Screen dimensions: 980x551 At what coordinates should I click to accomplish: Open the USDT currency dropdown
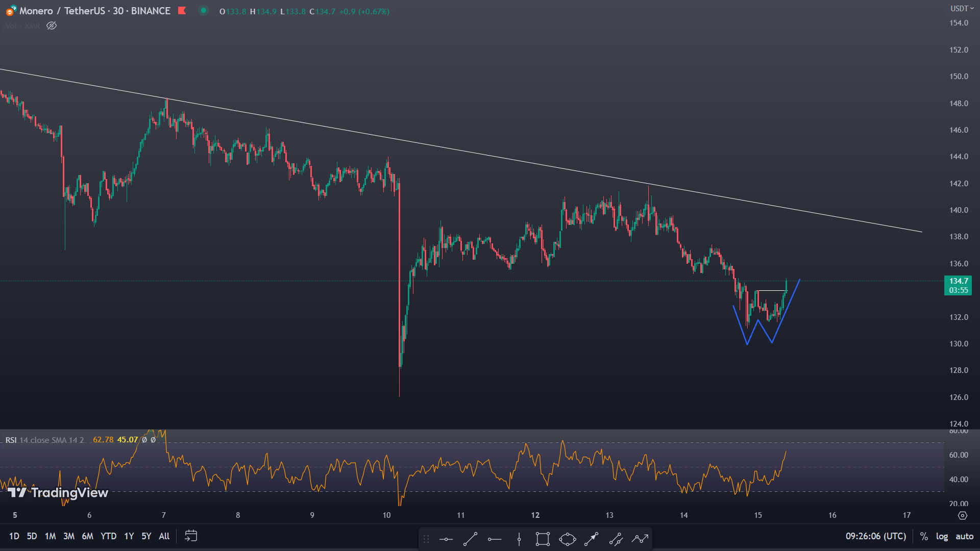[x=962, y=9]
